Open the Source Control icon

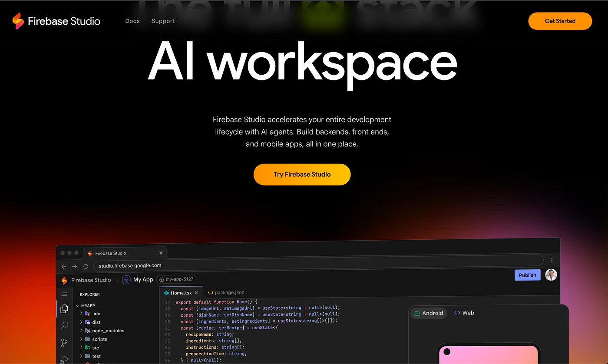click(x=64, y=343)
